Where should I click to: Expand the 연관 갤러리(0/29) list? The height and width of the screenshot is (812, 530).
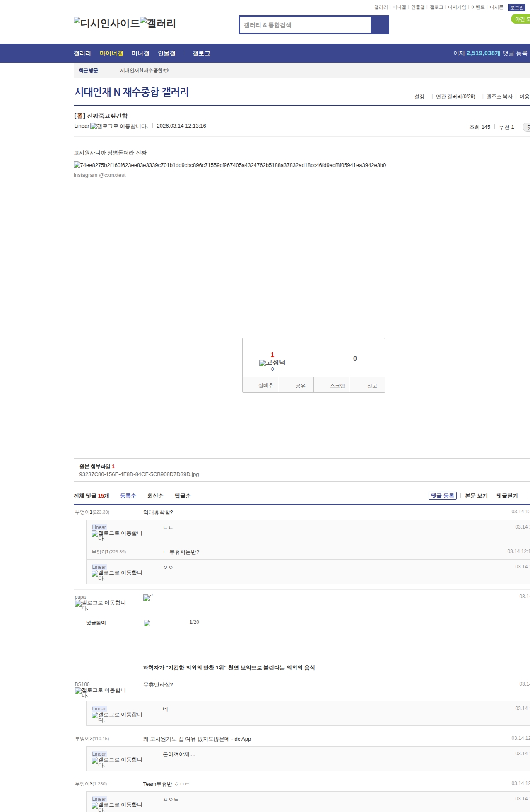click(455, 97)
